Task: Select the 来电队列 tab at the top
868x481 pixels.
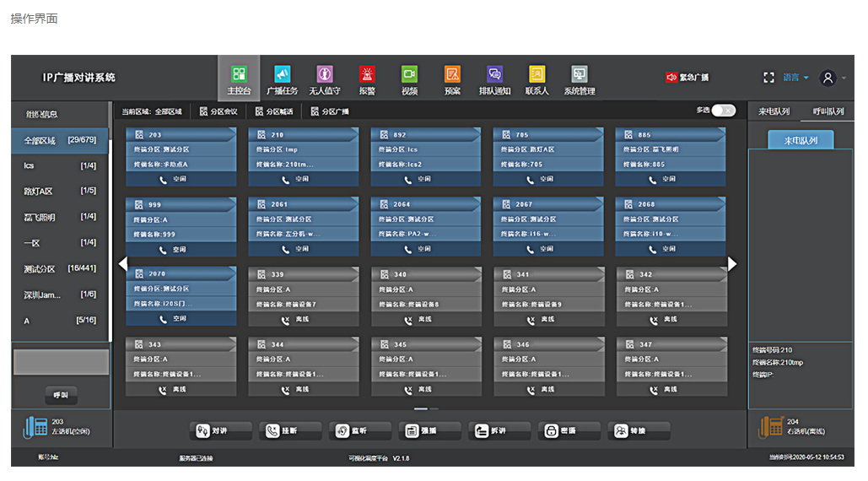Action: [774, 111]
